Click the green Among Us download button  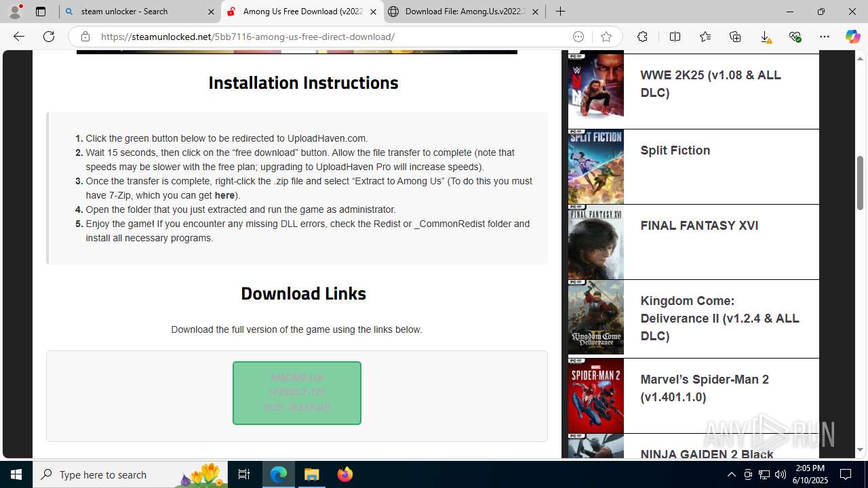click(x=297, y=393)
